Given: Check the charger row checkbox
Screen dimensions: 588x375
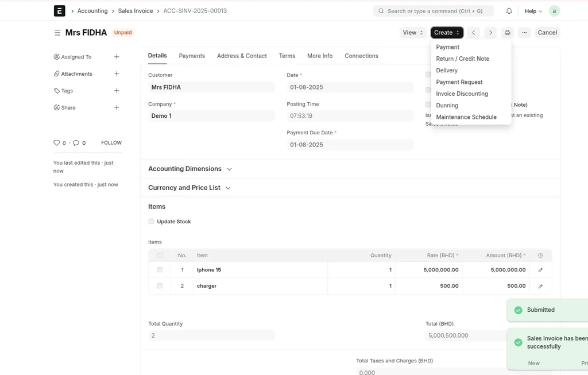Looking at the screenshot, I should (x=160, y=286).
